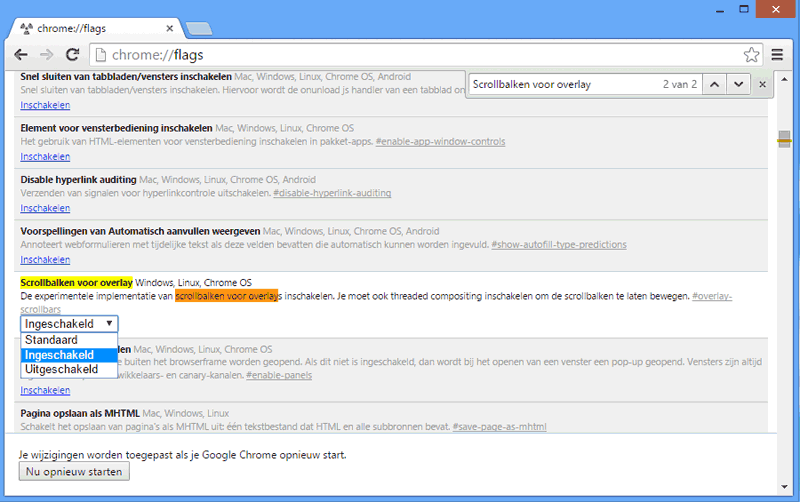
Task: Open the #disable-hyperlink-auditing anchor link
Action: pos(332,193)
